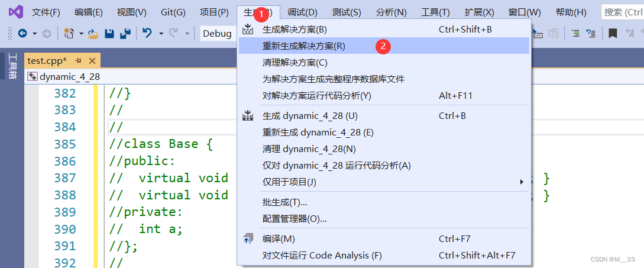This screenshot has height=268, width=644.
Task: Click the 搜索 search input box
Action: 622,12
